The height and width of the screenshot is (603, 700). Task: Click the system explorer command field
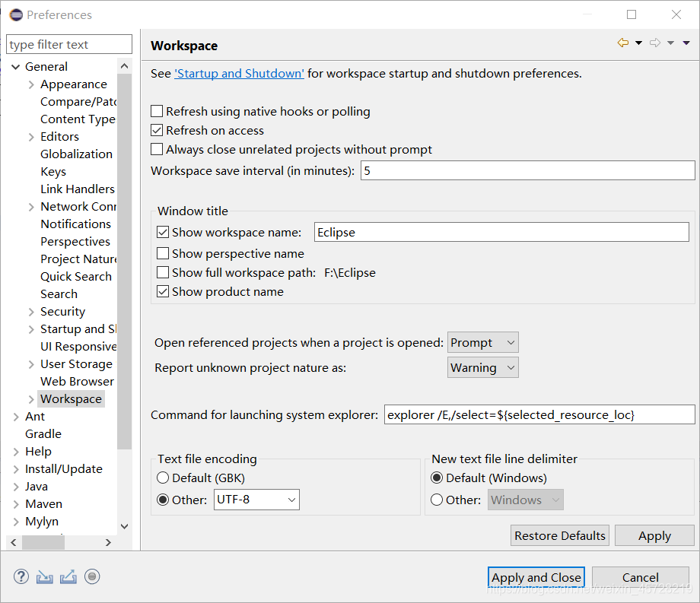539,414
